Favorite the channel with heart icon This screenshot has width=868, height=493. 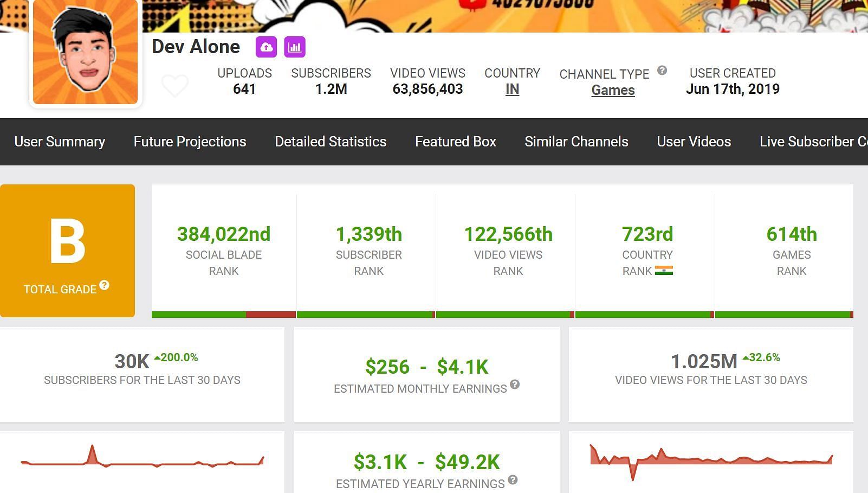pos(175,85)
